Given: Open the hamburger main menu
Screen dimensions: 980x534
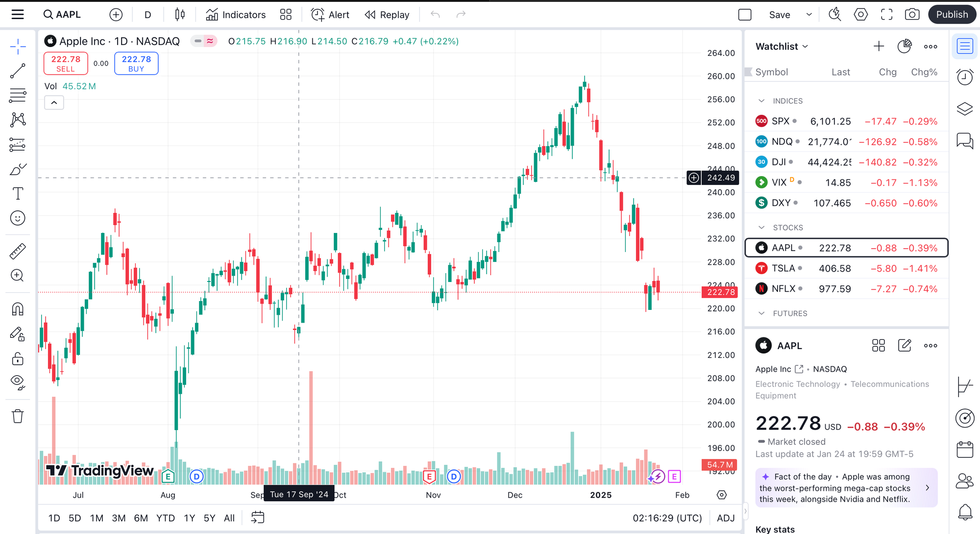Looking at the screenshot, I should coord(18,15).
